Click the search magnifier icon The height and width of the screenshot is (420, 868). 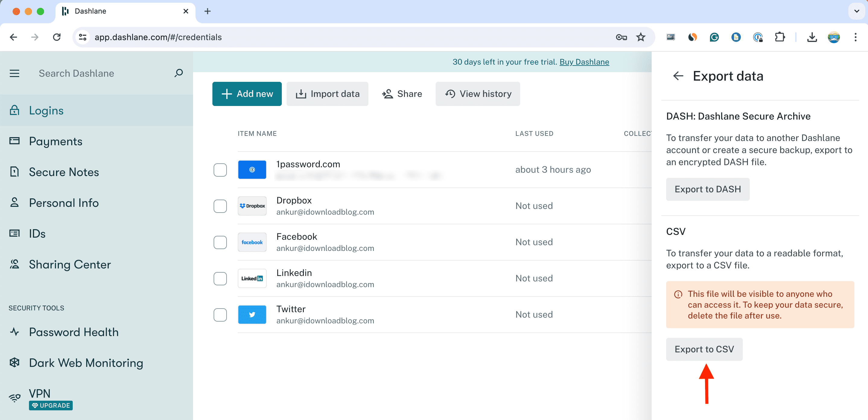179,73
